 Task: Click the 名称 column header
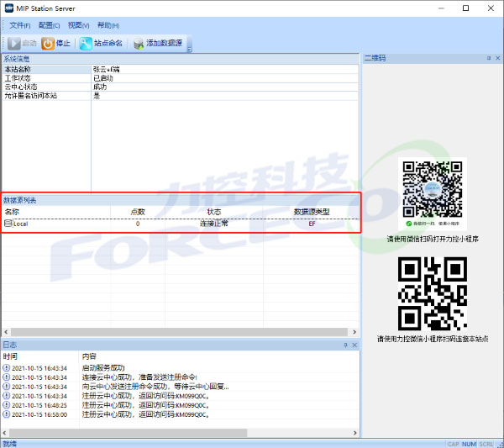(56, 212)
